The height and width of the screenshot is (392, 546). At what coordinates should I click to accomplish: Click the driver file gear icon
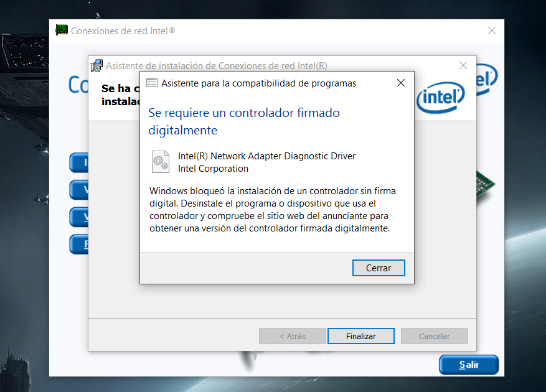161,162
